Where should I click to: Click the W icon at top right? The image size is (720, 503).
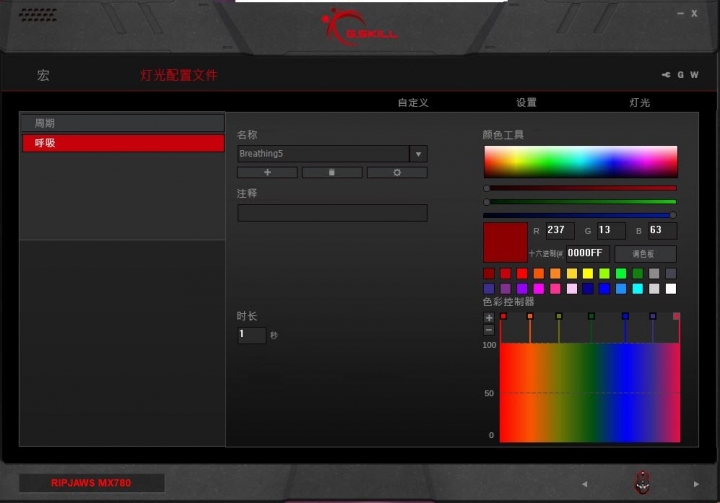click(x=694, y=75)
